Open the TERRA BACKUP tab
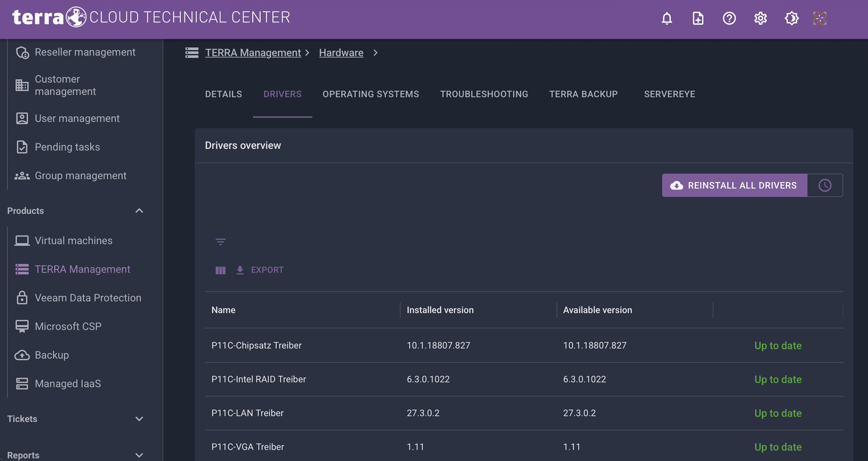This screenshot has height=461, width=868. (583, 94)
